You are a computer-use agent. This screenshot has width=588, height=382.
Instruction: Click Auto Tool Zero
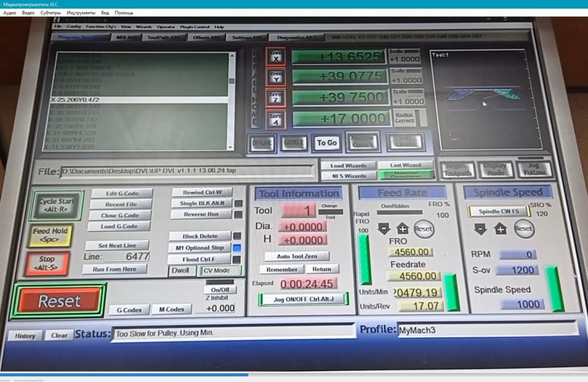pyautogui.click(x=297, y=256)
